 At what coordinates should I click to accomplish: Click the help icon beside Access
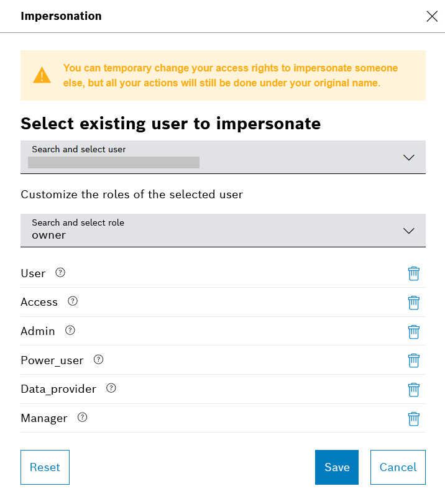73,301
